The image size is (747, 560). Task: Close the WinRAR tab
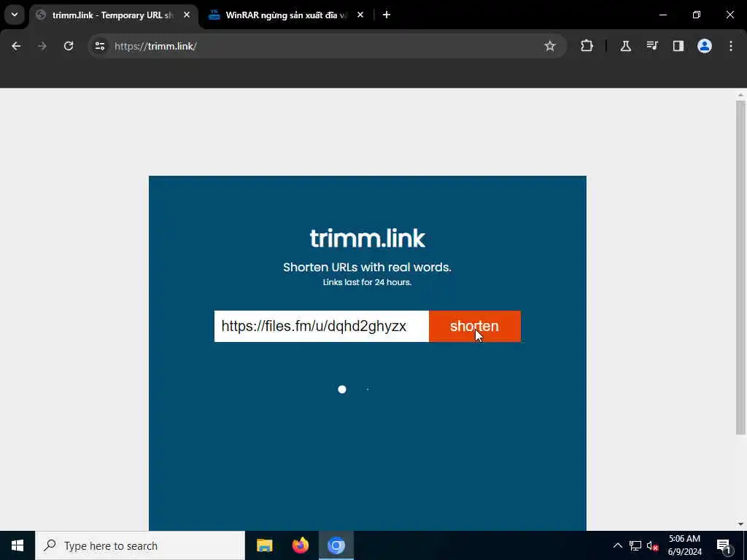(360, 15)
